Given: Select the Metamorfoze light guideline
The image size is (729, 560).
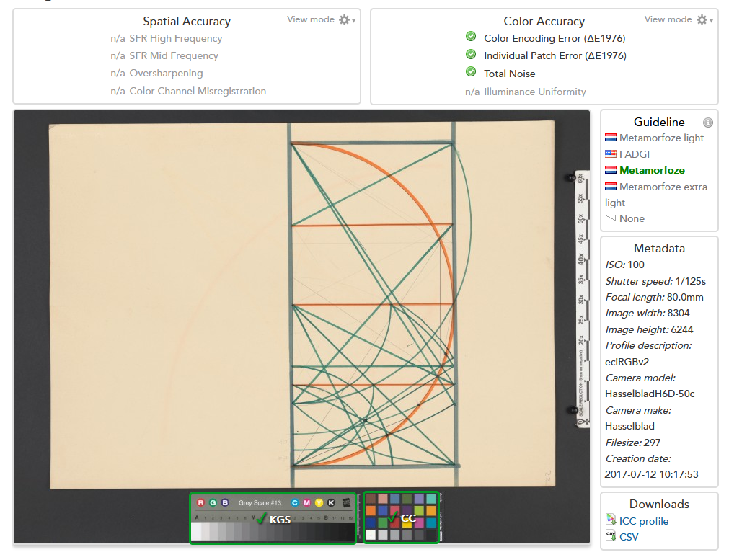Looking at the screenshot, I should 661,138.
